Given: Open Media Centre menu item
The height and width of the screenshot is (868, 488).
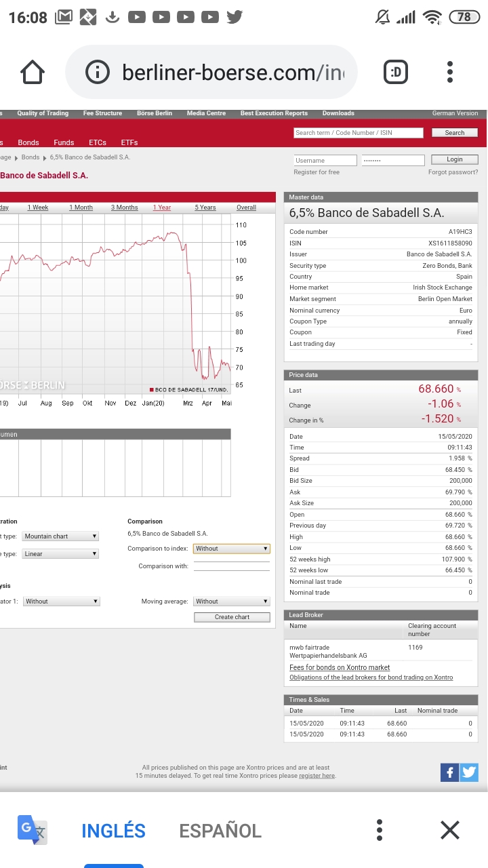Looking at the screenshot, I should tap(207, 113).
